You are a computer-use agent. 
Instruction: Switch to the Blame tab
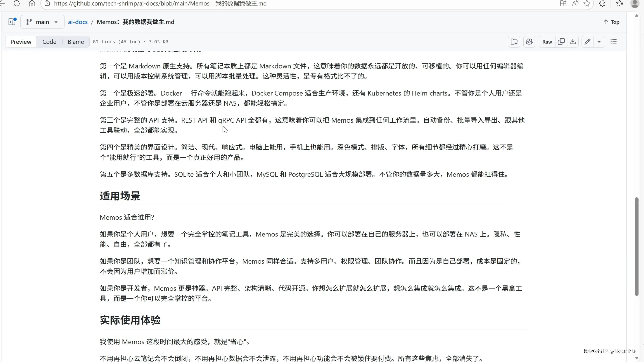[76, 42]
